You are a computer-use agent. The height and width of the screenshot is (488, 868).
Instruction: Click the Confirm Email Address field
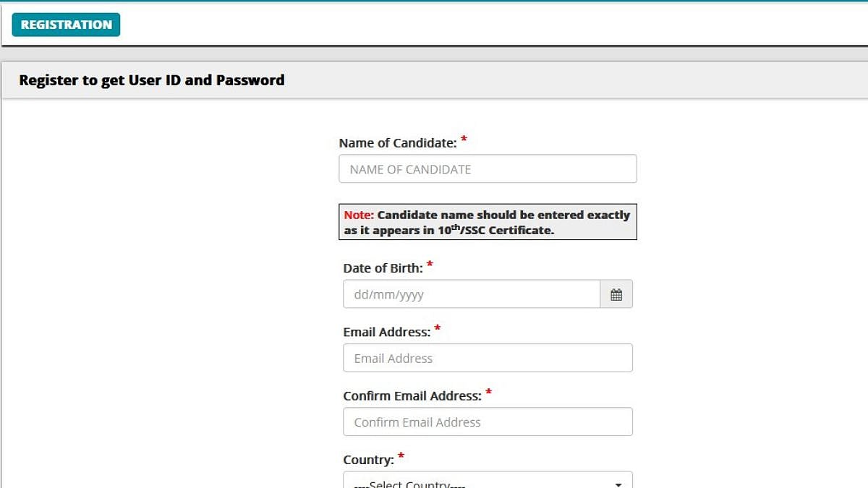(x=488, y=421)
